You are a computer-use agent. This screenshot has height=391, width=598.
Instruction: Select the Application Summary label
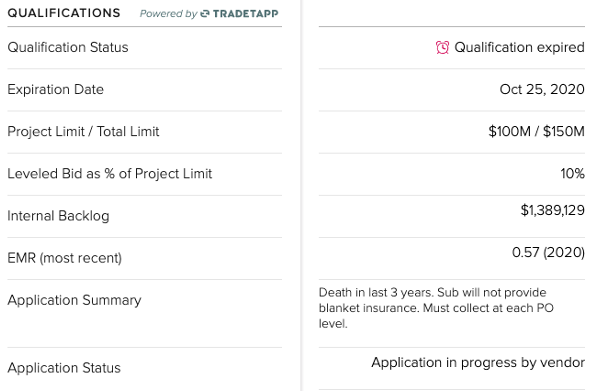point(74,300)
